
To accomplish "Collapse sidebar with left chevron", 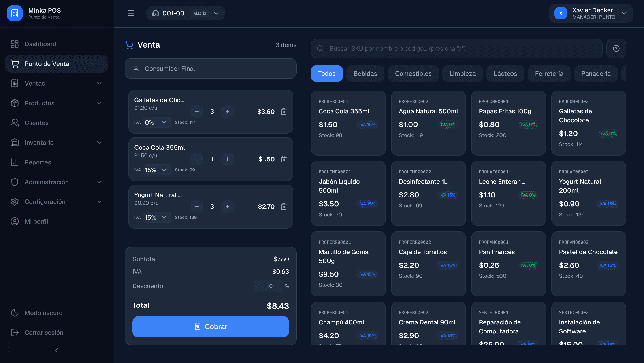I will 57,350.
